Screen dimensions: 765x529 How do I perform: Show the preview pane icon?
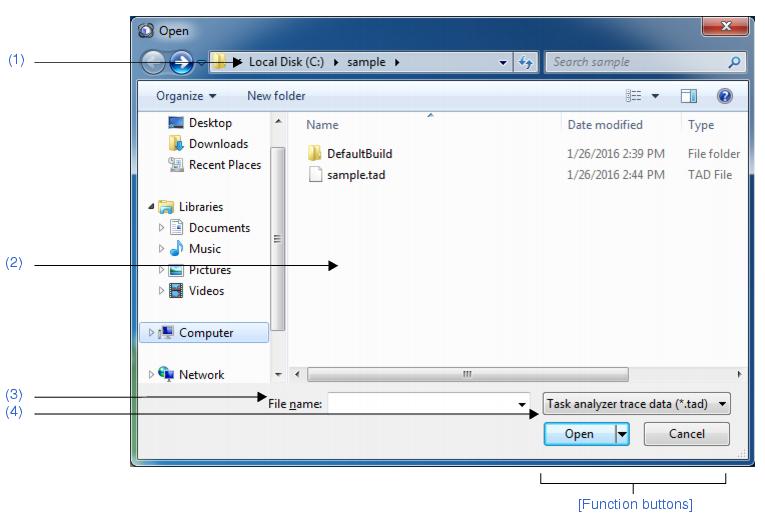[688, 97]
